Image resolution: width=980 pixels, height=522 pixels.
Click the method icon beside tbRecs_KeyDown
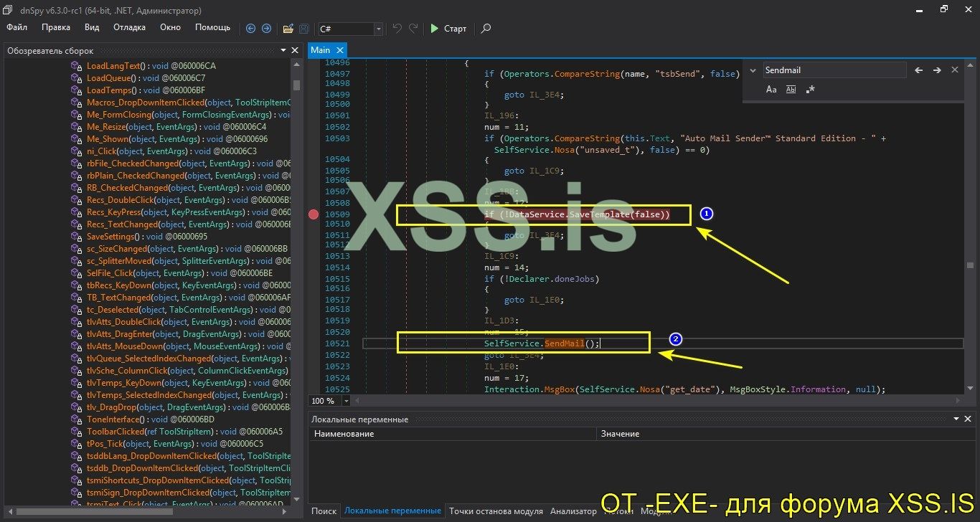coord(77,285)
